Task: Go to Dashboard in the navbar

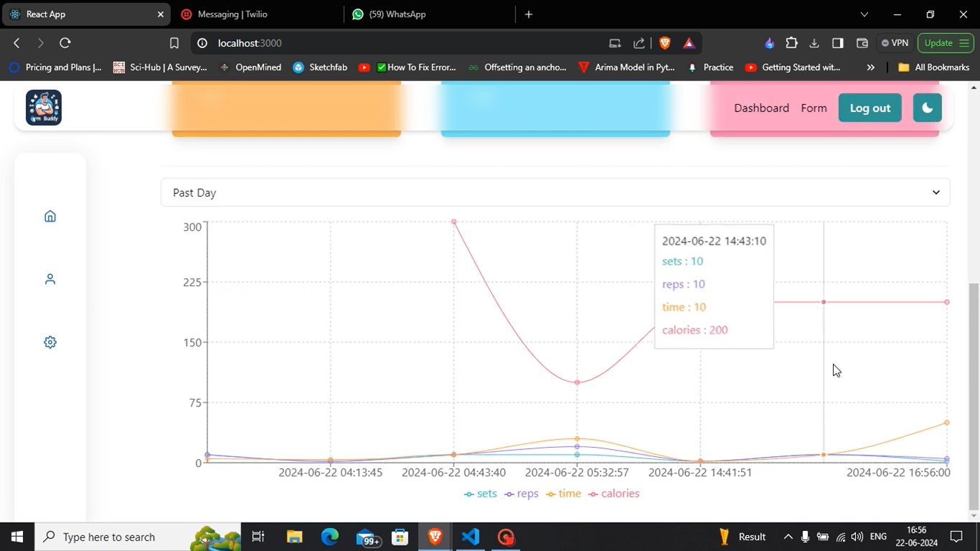Action: coord(761,108)
